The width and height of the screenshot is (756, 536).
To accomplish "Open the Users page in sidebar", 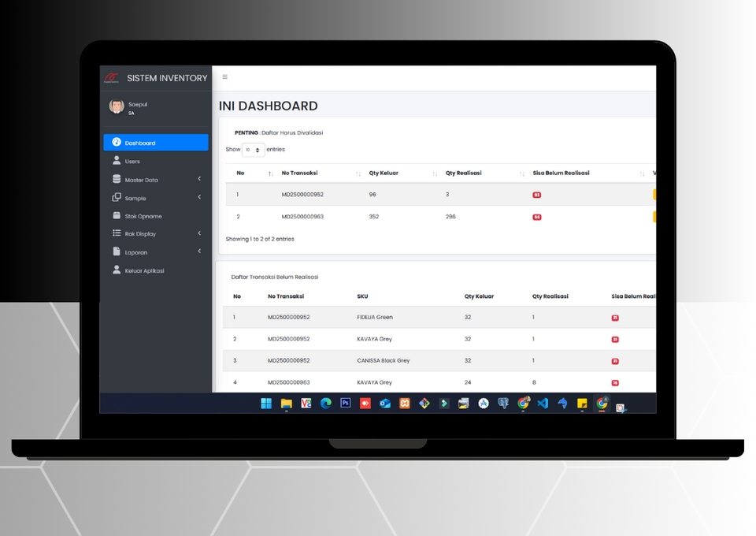I will [132, 162].
